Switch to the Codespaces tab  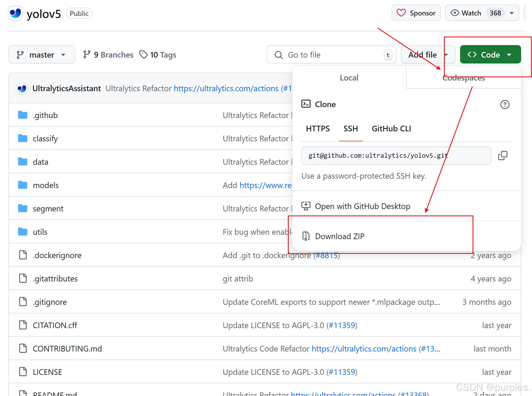pyautogui.click(x=464, y=78)
